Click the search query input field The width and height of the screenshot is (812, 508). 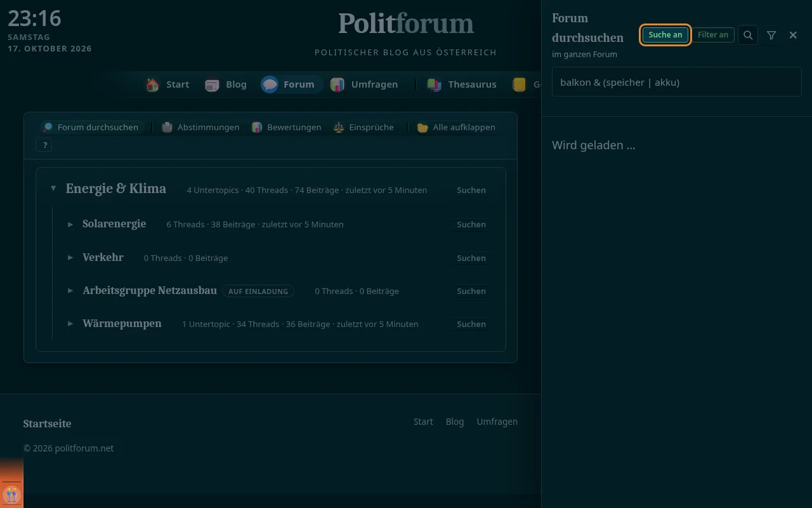[677, 82]
